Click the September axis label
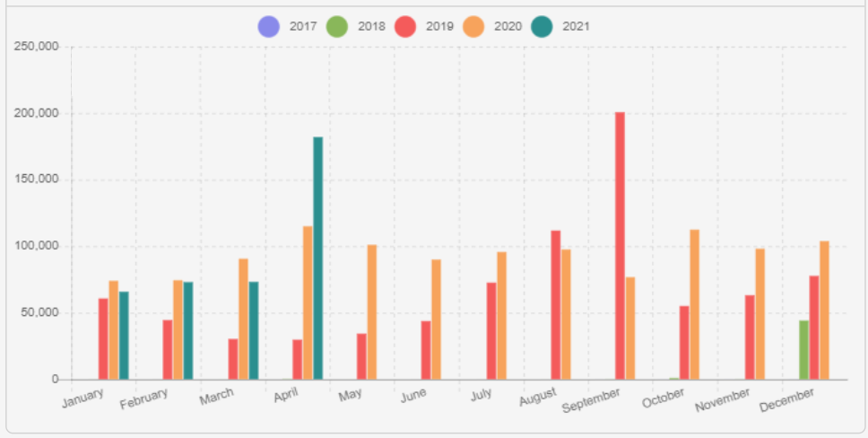This screenshot has width=868, height=438. [591, 400]
